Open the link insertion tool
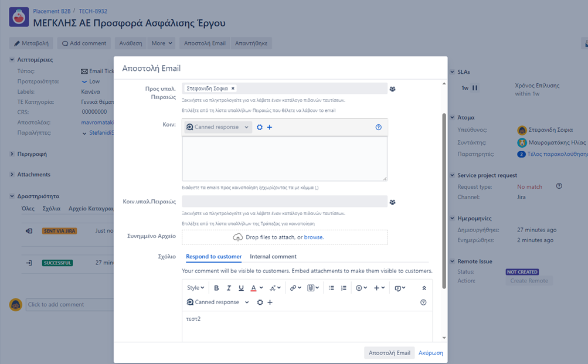 (295, 288)
